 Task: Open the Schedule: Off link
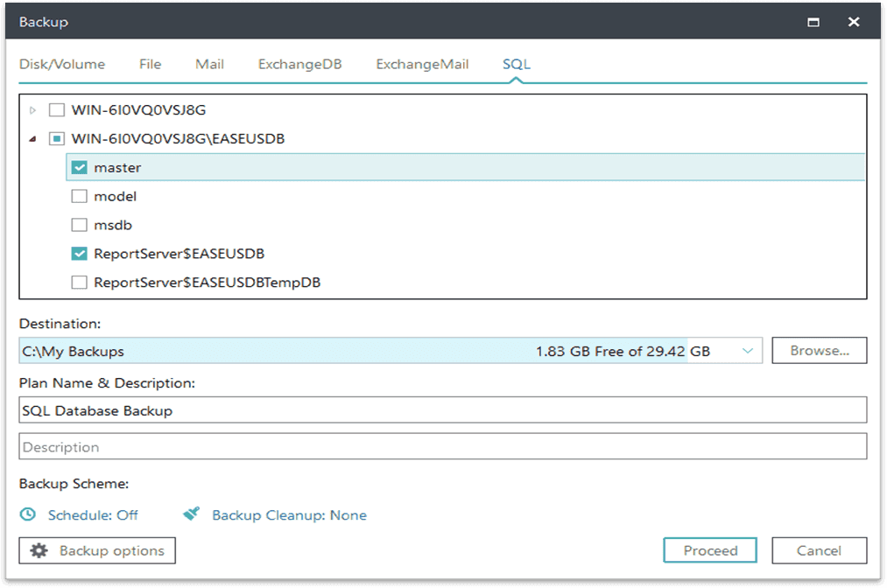click(x=93, y=515)
